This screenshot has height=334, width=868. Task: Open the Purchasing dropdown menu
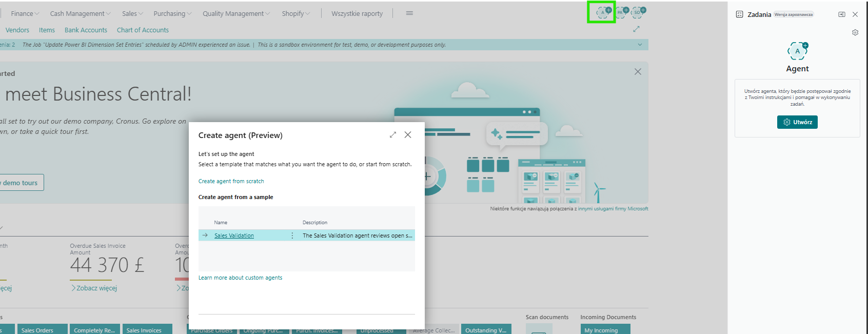(172, 13)
